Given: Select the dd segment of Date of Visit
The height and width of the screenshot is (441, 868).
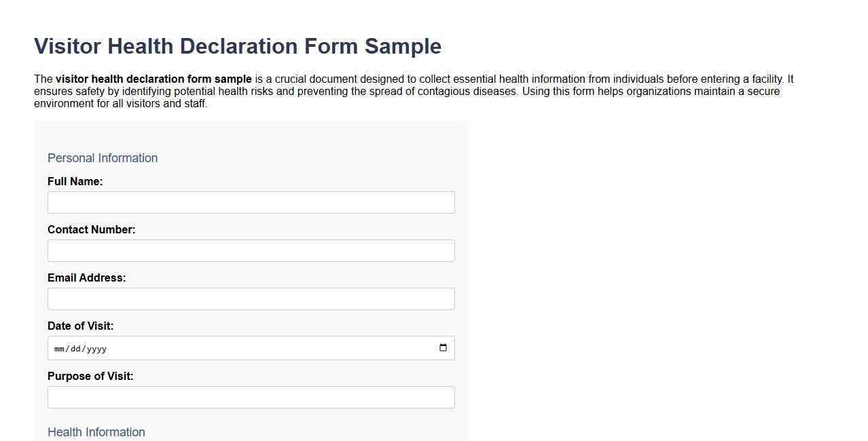Looking at the screenshot, I should (x=77, y=348).
